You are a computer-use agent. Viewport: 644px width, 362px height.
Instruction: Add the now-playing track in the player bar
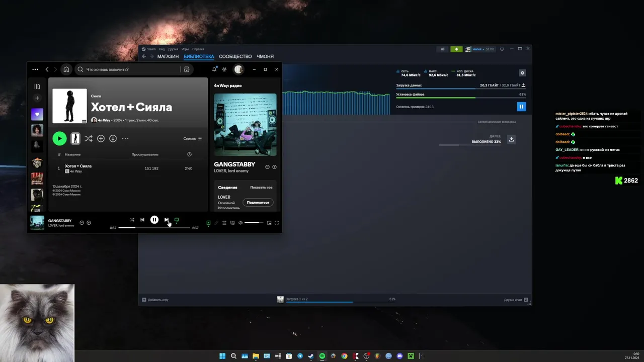89,223
